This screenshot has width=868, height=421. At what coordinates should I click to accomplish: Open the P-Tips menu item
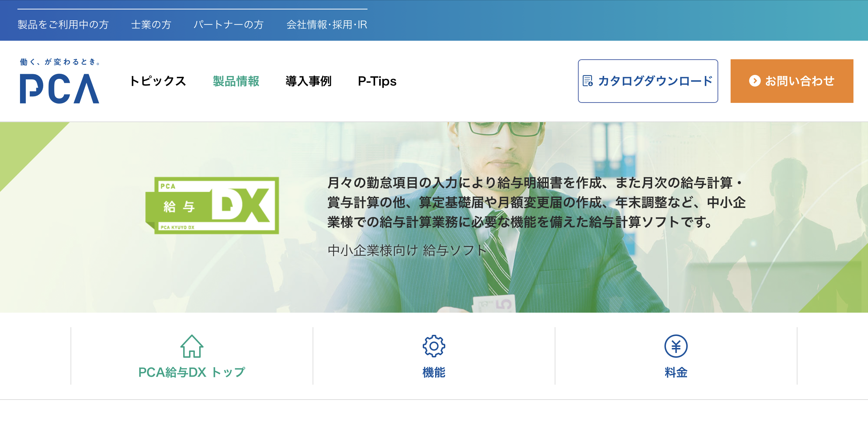(x=377, y=81)
